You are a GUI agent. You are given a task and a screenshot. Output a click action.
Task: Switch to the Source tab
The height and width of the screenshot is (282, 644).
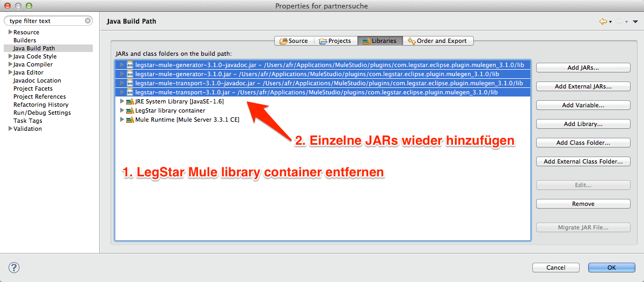click(x=293, y=41)
